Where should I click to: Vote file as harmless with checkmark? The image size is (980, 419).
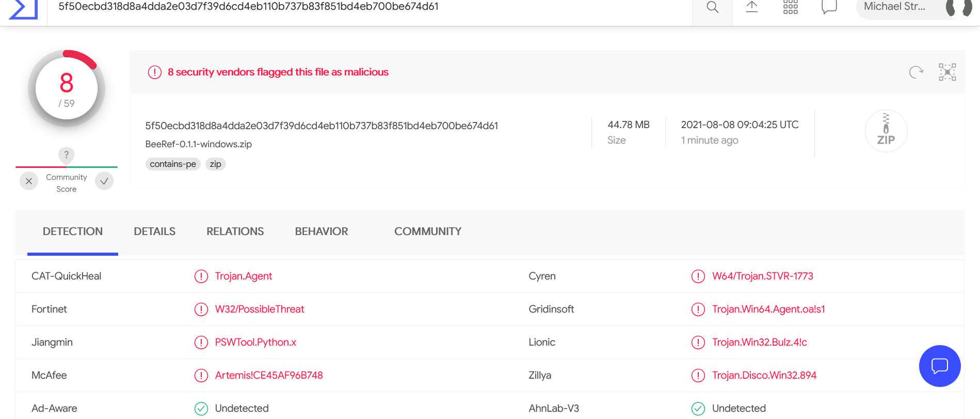104,181
